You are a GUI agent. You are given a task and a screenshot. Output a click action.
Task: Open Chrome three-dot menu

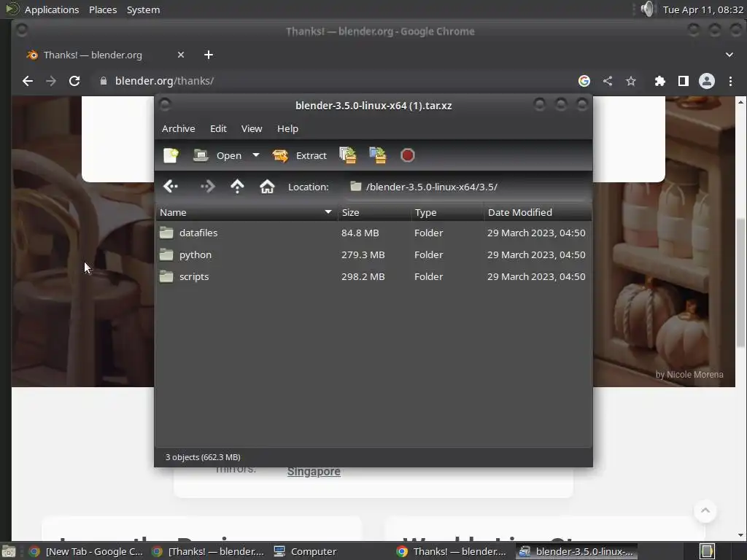pyautogui.click(x=730, y=81)
